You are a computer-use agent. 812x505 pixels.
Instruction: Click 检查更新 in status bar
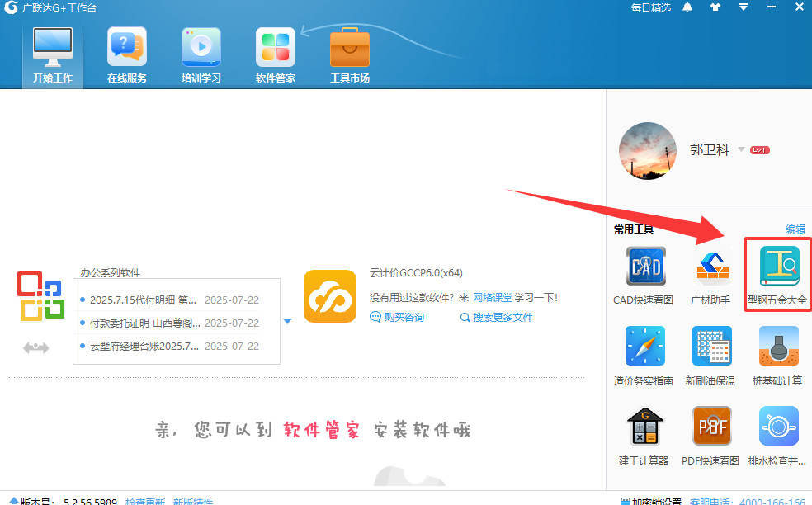145,502
